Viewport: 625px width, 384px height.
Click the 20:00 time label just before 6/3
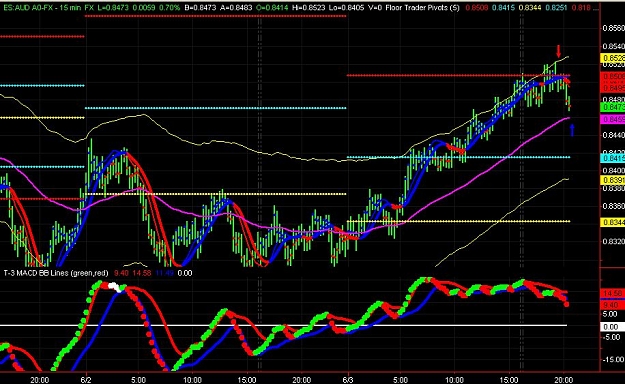tap(301, 380)
